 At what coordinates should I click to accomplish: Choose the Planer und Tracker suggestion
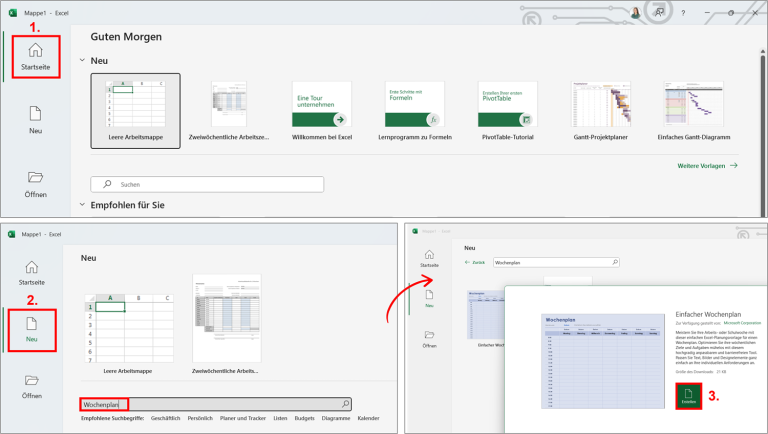tap(243, 418)
